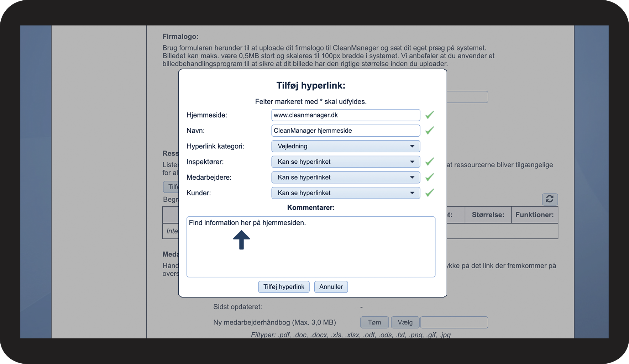Choose a file with the Vælg button
The image size is (629, 364).
[405, 322]
